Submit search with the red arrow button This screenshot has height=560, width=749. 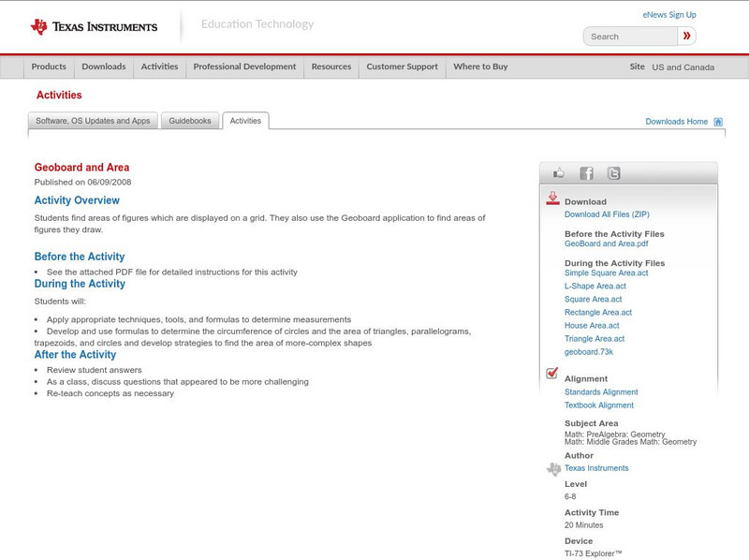point(686,36)
